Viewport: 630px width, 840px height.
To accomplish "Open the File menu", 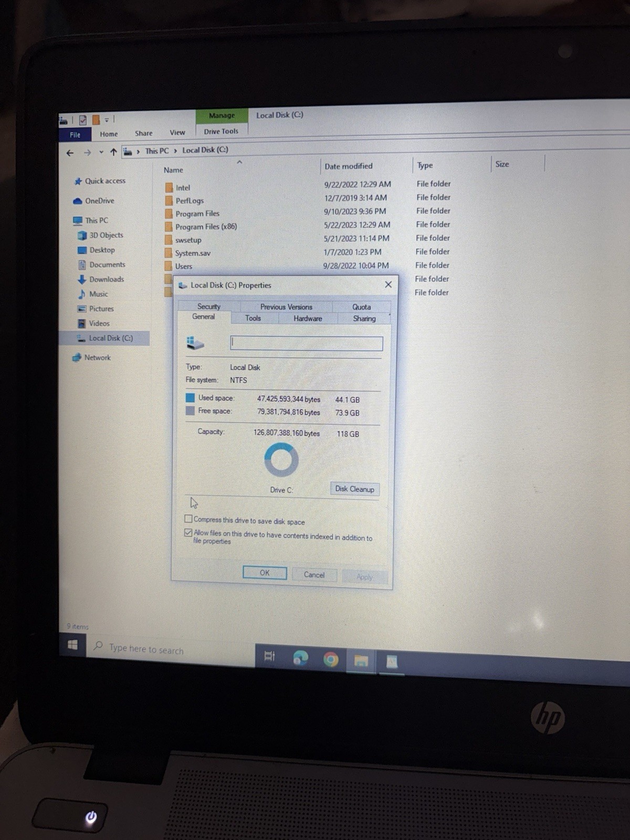I will [x=75, y=135].
